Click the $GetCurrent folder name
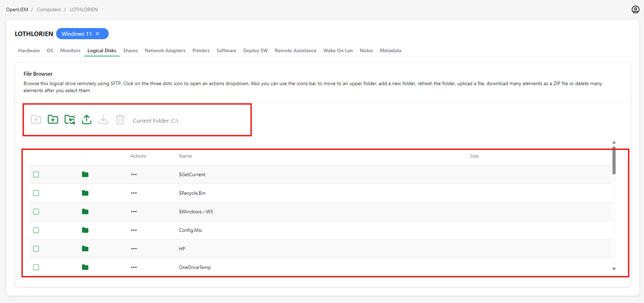 [192, 174]
